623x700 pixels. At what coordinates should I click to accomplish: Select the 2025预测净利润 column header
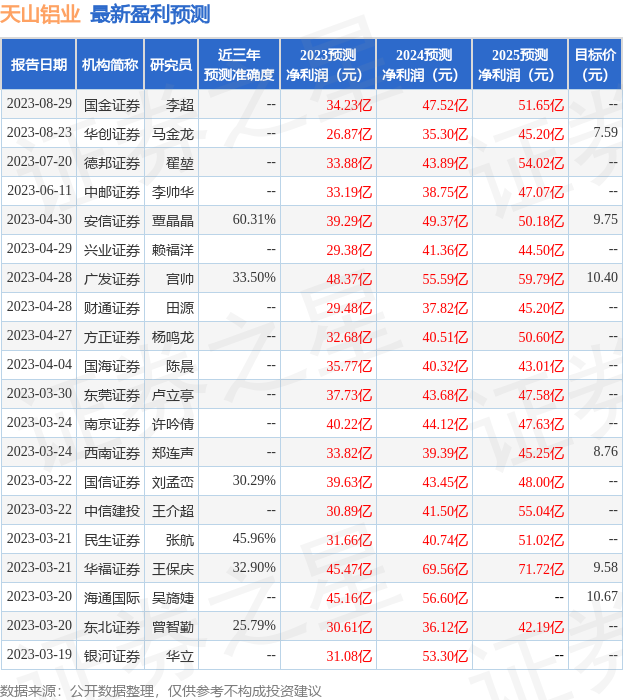coord(520,64)
